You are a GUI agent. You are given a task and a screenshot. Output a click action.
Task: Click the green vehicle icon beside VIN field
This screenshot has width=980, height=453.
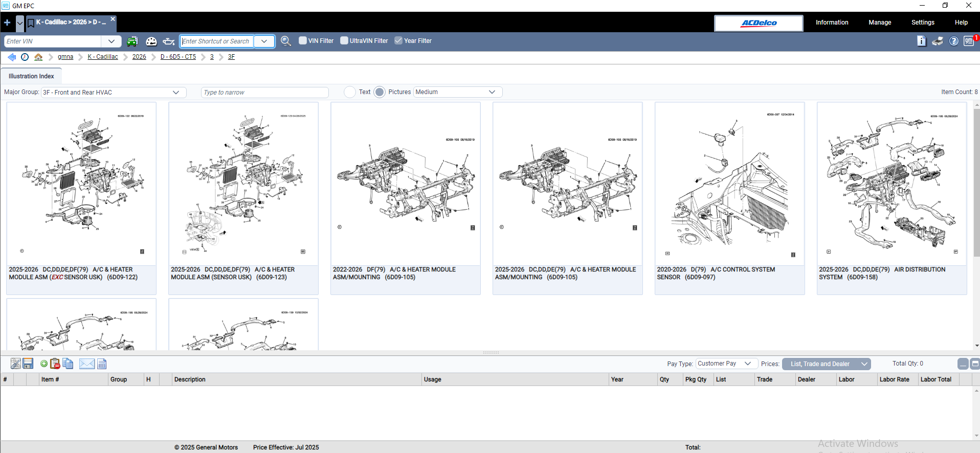(132, 41)
